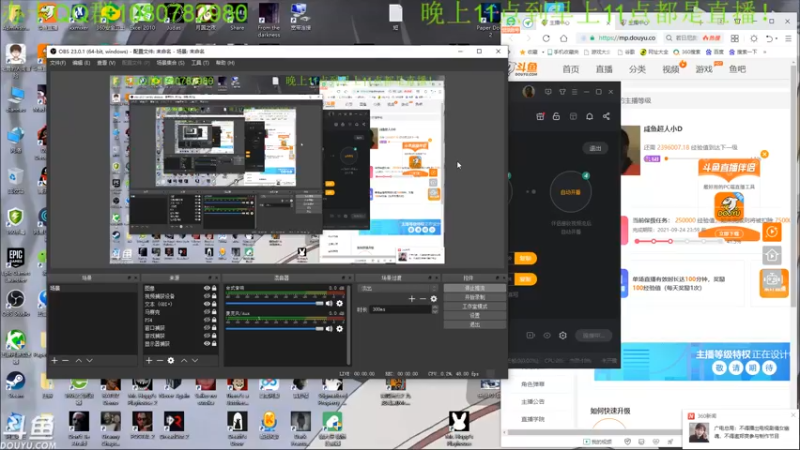
Task: Move the scene up in OBS
Action: click(79, 361)
